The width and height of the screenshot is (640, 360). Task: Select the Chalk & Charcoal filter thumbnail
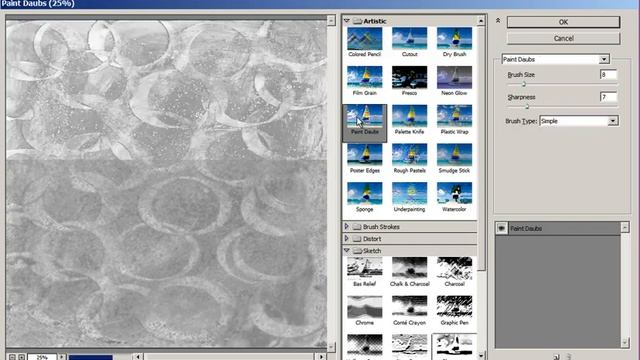pyautogui.click(x=409, y=268)
